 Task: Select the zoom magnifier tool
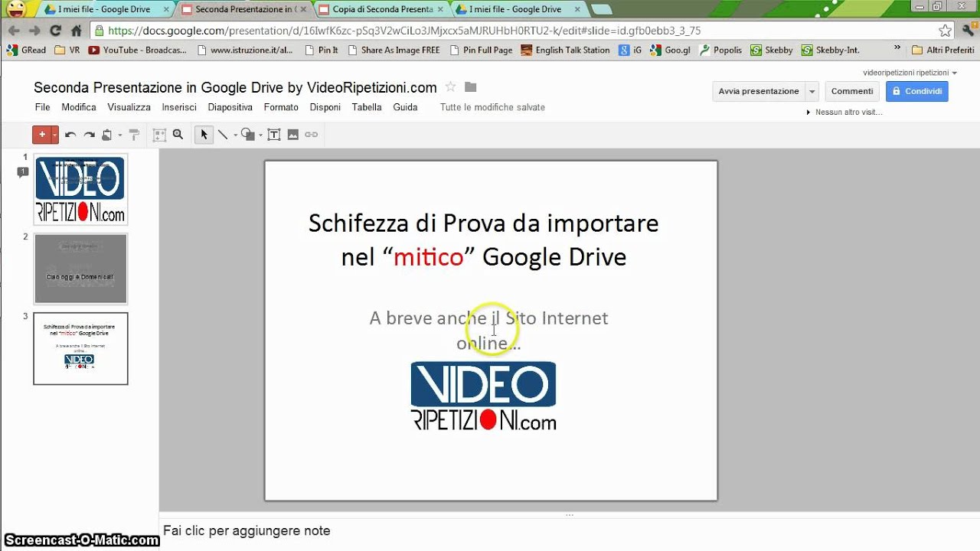point(178,135)
